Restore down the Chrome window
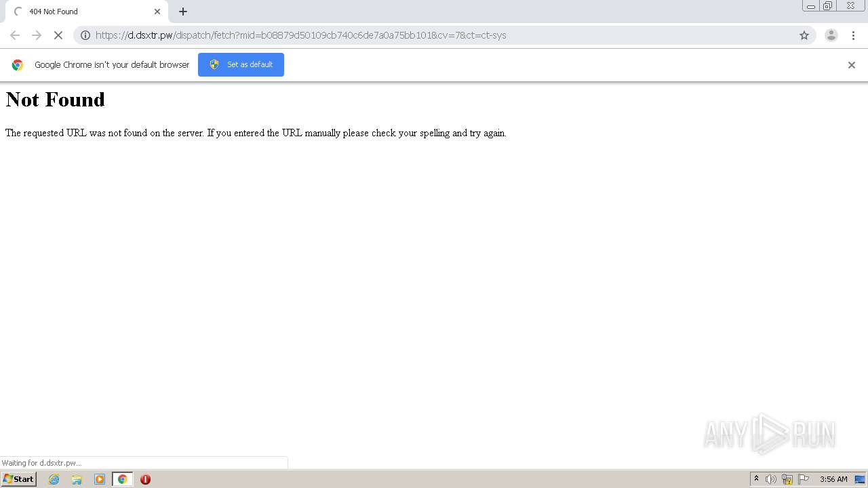 pyautogui.click(x=828, y=6)
